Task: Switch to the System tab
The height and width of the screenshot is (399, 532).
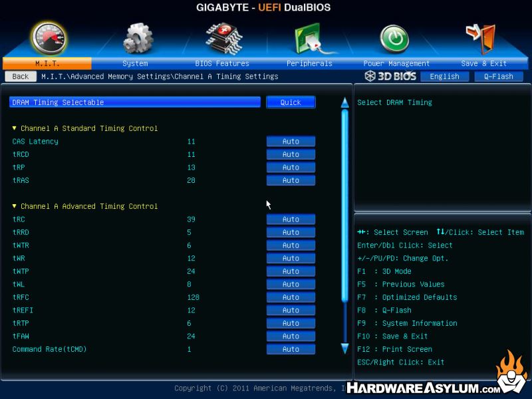Action: [x=135, y=63]
